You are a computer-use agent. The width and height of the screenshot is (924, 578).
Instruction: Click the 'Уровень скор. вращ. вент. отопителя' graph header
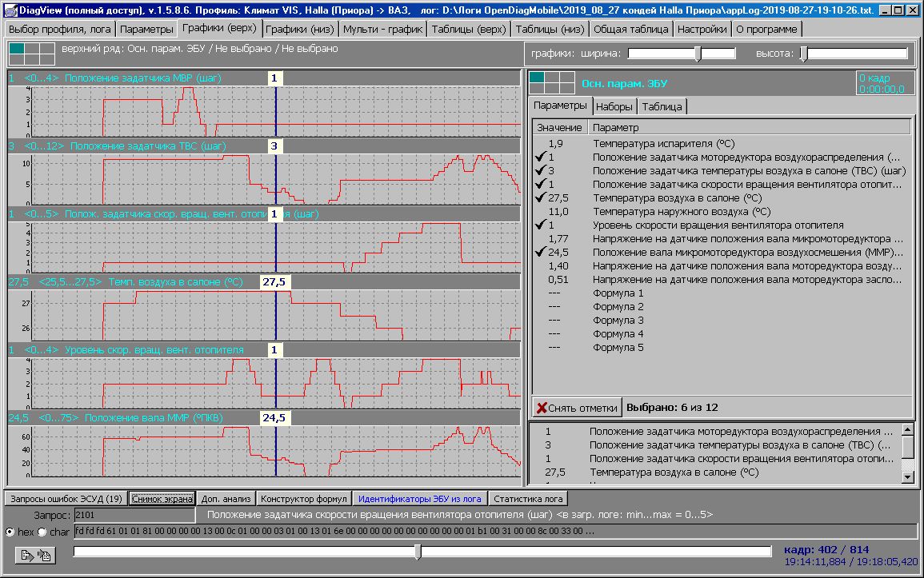[x=264, y=349]
